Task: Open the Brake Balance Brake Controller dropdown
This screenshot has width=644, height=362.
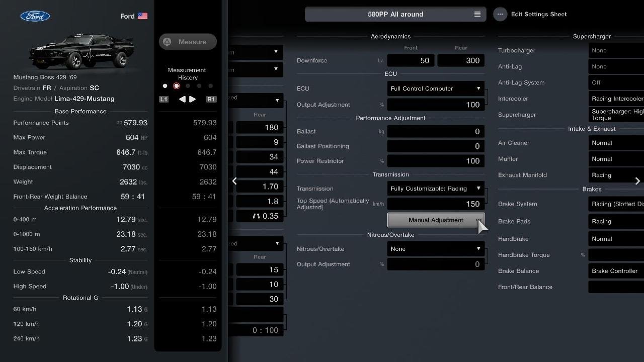Action: [616, 271]
